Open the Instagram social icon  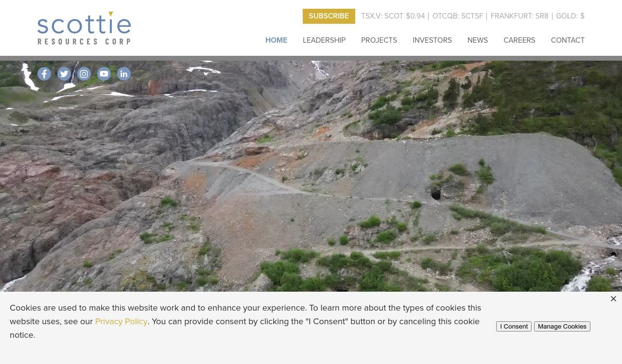[x=84, y=74]
